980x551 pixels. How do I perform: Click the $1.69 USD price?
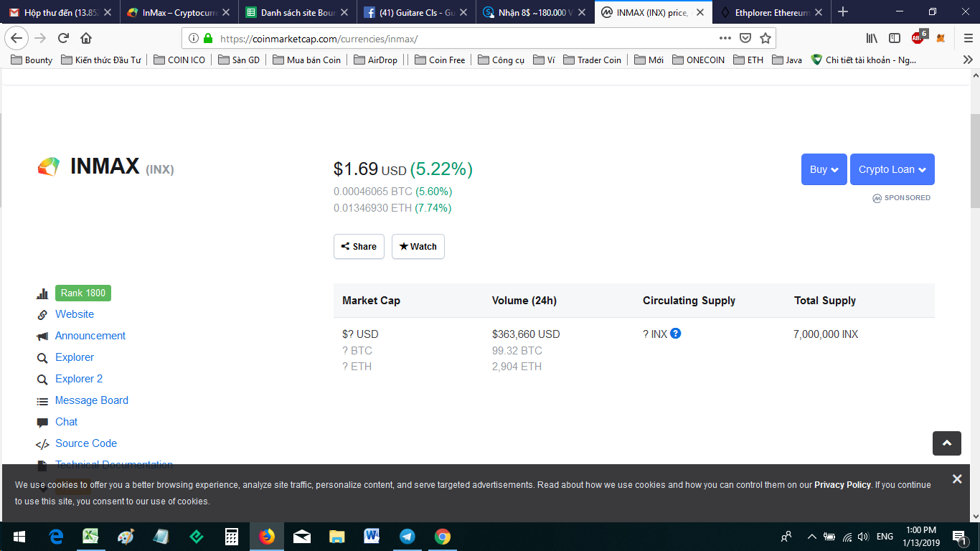pos(370,169)
